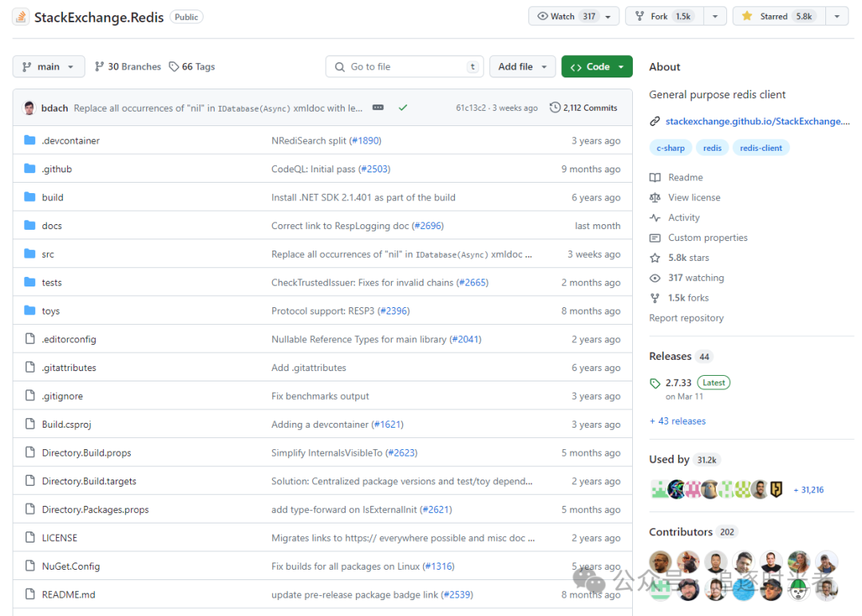Expand the commit message ellipsis button
The height and width of the screenshot is (616, 862).
378,108
